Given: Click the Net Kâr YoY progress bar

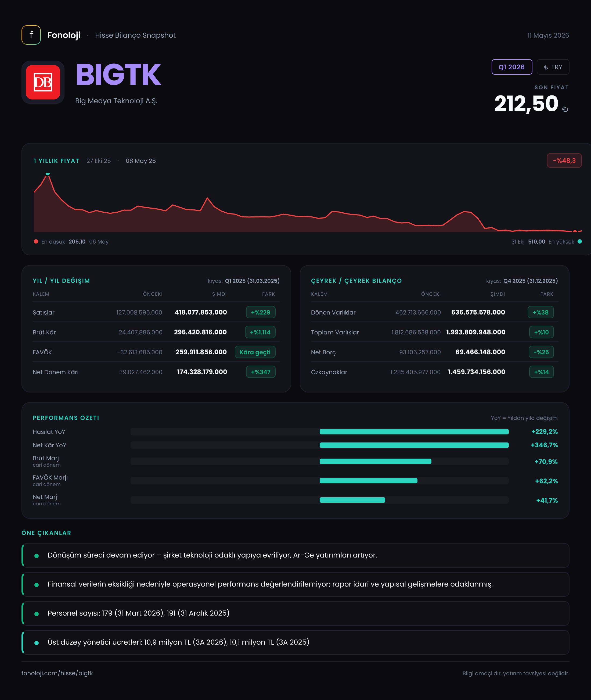Looking at the screenshot, I should [x=320, y=445].
